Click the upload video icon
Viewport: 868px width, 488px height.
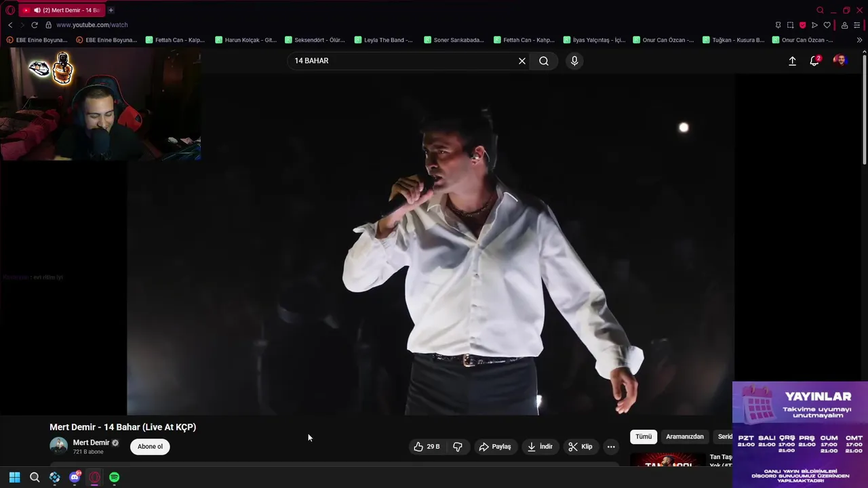point(792,61)
